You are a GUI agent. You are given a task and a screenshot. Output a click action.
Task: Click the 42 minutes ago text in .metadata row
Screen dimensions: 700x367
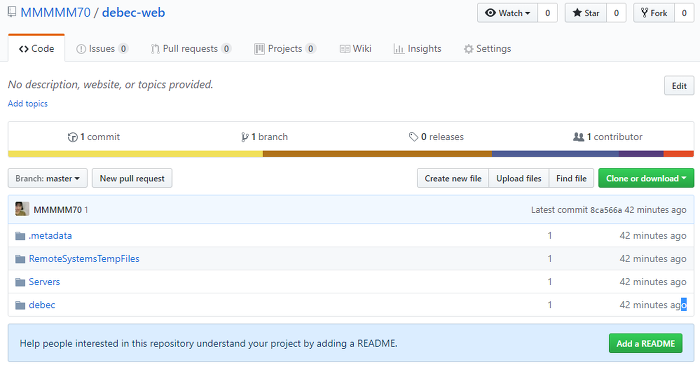coord(653,236)
